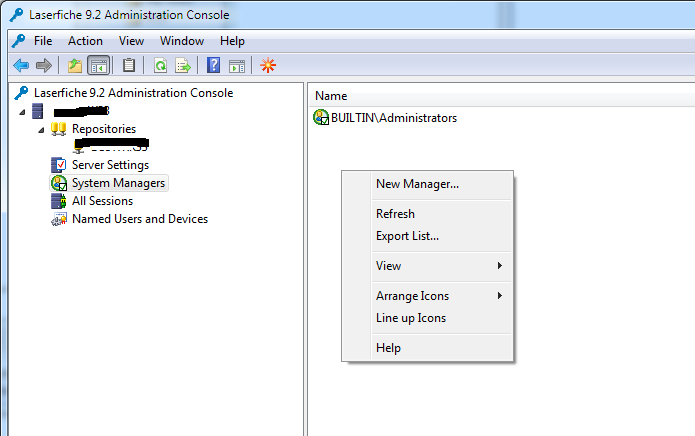
Task: Select Named Users and Devices tree item
Action: [x=140, y=219]
